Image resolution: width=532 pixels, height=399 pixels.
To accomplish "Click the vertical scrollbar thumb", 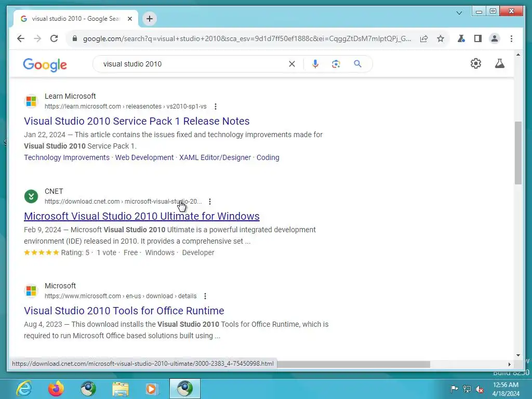I will (518, 153).
